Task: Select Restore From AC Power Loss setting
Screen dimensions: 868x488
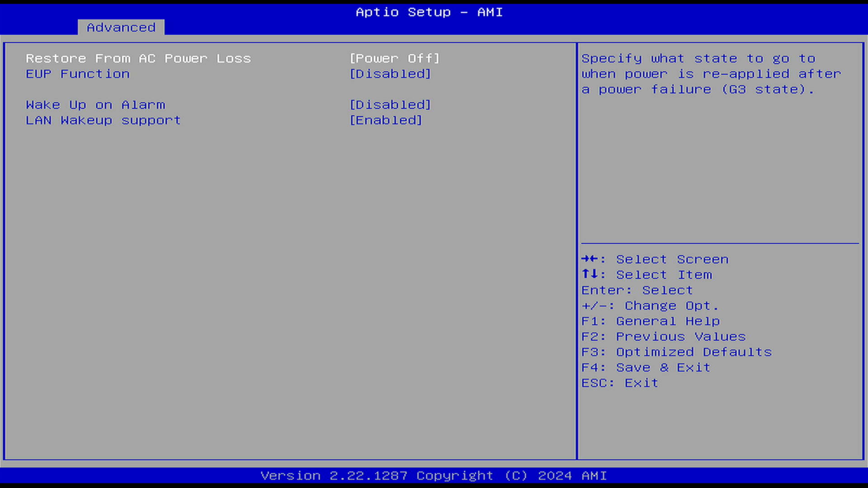Action: pos(138,59)
